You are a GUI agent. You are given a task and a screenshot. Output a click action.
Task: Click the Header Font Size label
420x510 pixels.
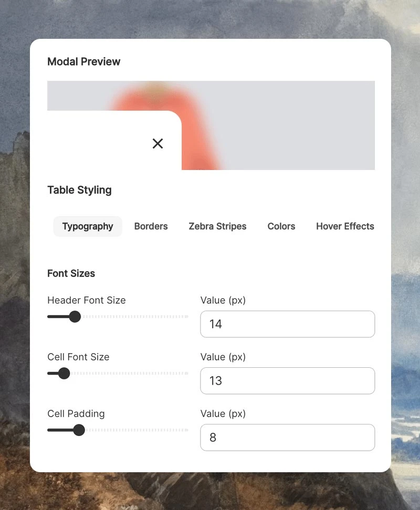click(x=86, y=300)
